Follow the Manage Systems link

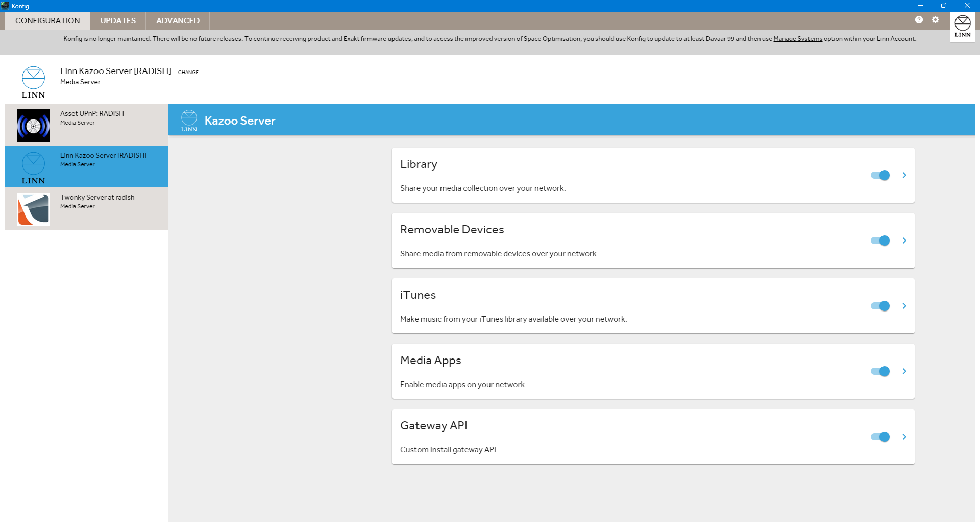click(x=798, y=39)
